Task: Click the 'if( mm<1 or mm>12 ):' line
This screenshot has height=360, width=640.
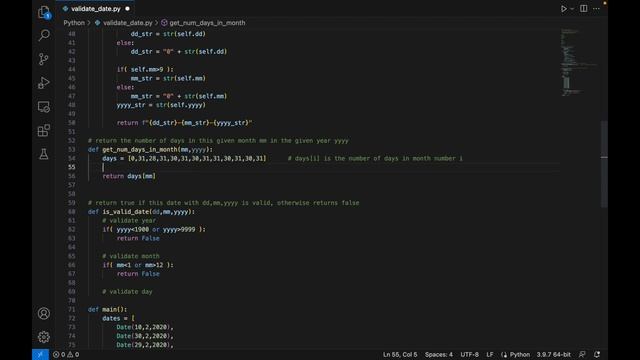Action: coord(138,265)
